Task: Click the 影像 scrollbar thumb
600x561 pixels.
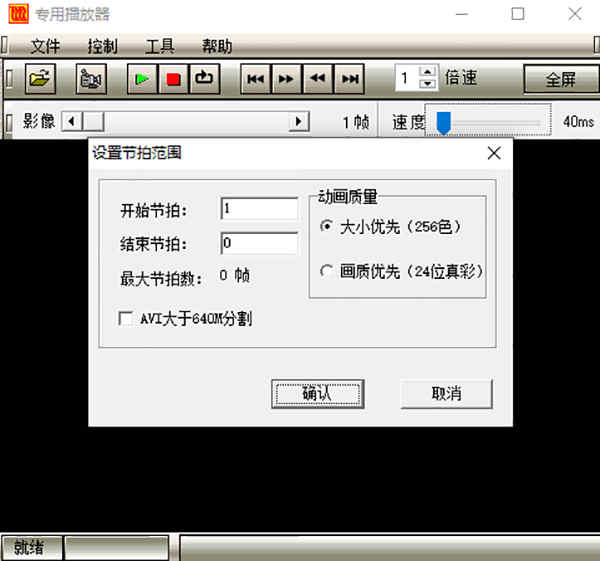Action: (x=93, y=122)
